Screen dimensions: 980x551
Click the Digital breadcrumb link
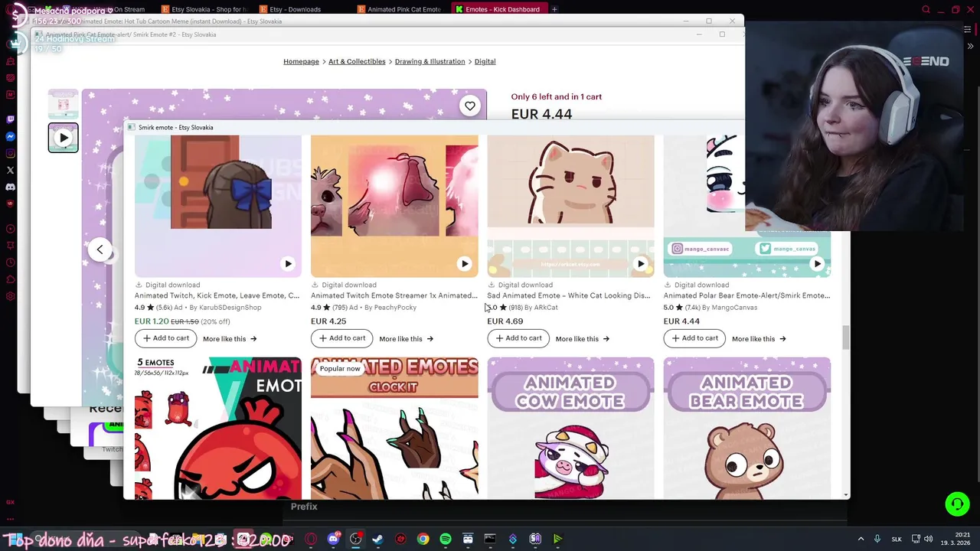point(485,61)
